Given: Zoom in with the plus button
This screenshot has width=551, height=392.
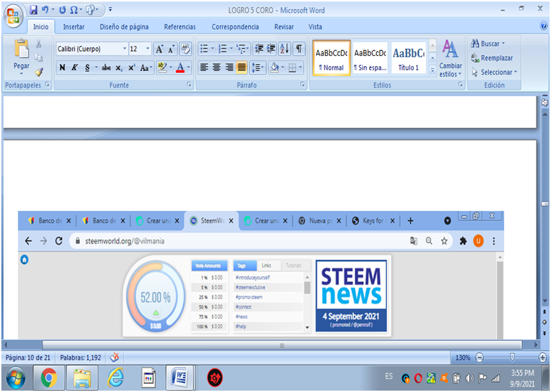Looking at the screenshot, I should point(543,358).
